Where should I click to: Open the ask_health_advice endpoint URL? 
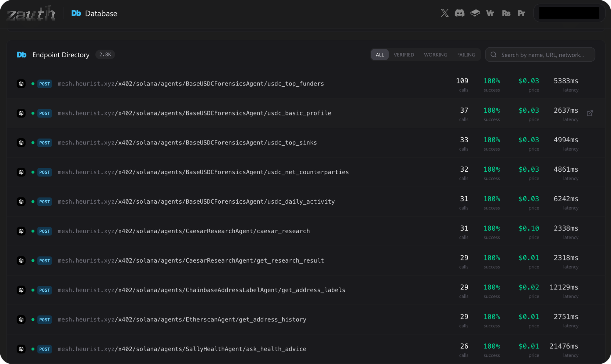coord(182,349)
